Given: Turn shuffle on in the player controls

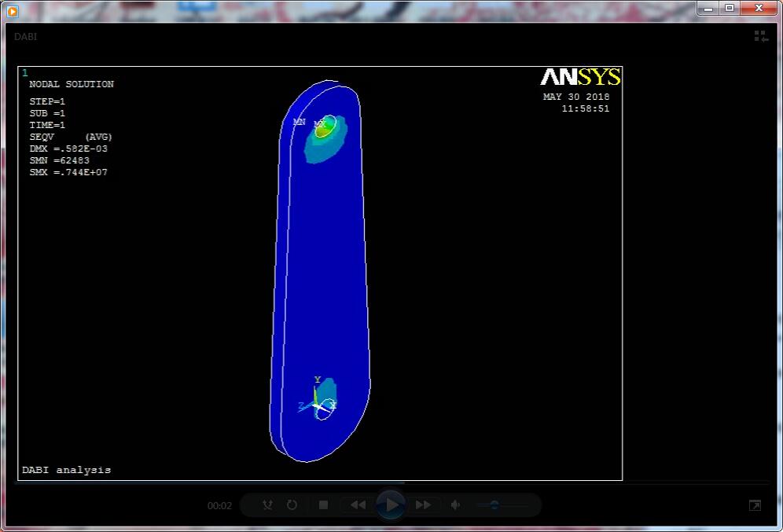Looking at the screenshot, I should point(267,505).
